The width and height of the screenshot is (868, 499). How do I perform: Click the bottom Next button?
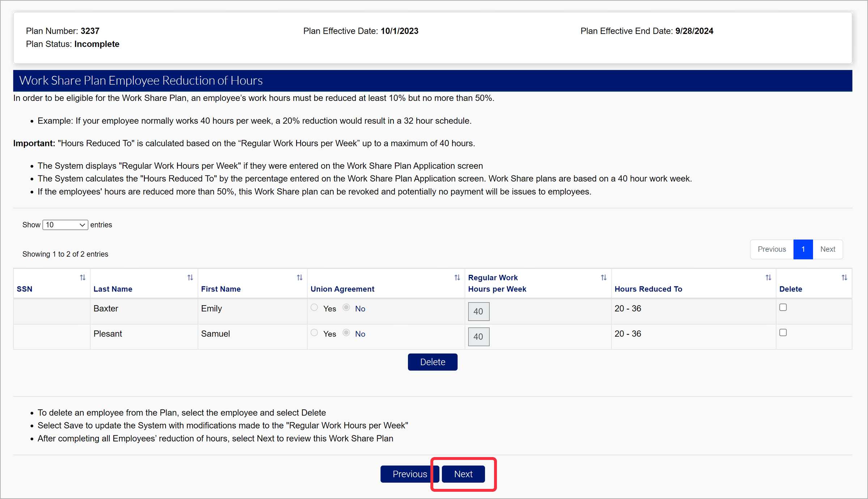[x=463, y=474]
